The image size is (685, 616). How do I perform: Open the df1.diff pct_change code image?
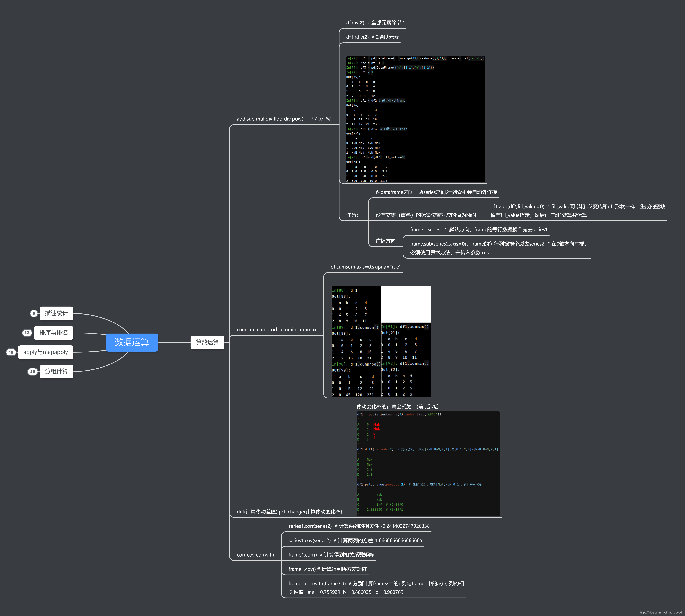click(428, 464)
